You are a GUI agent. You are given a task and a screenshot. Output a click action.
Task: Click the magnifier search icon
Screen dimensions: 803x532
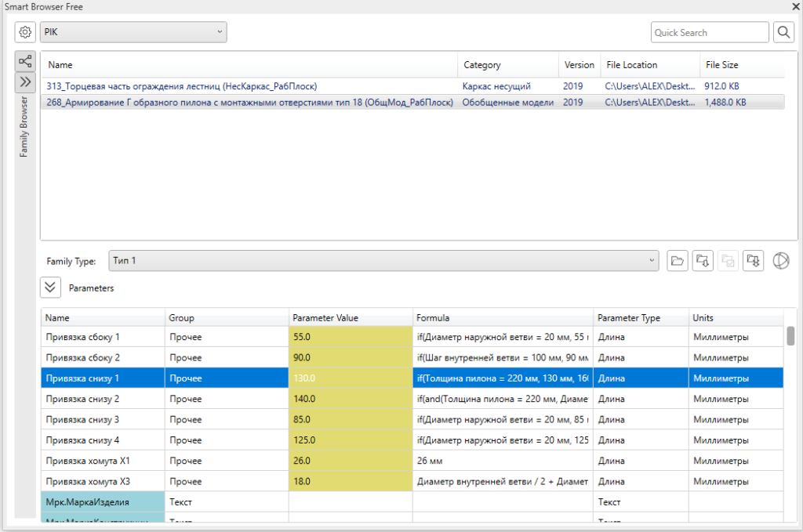pyautogui.click(x=783, y=32)
